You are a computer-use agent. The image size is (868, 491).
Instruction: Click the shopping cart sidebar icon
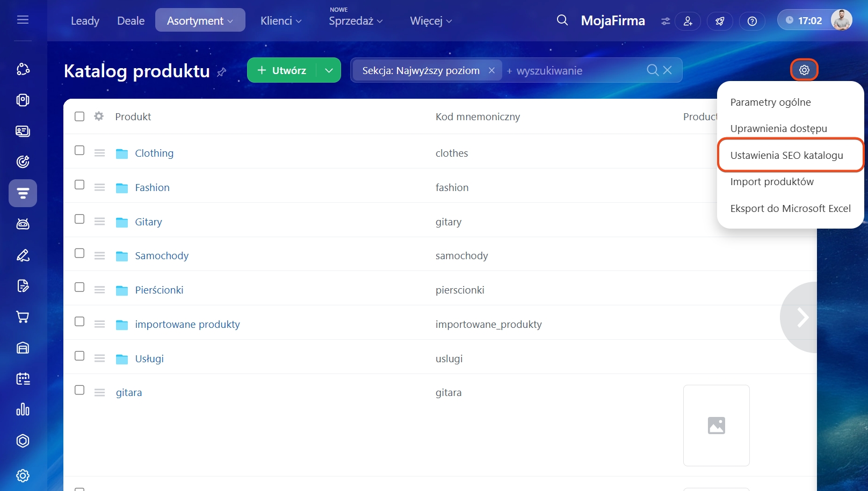23,317
